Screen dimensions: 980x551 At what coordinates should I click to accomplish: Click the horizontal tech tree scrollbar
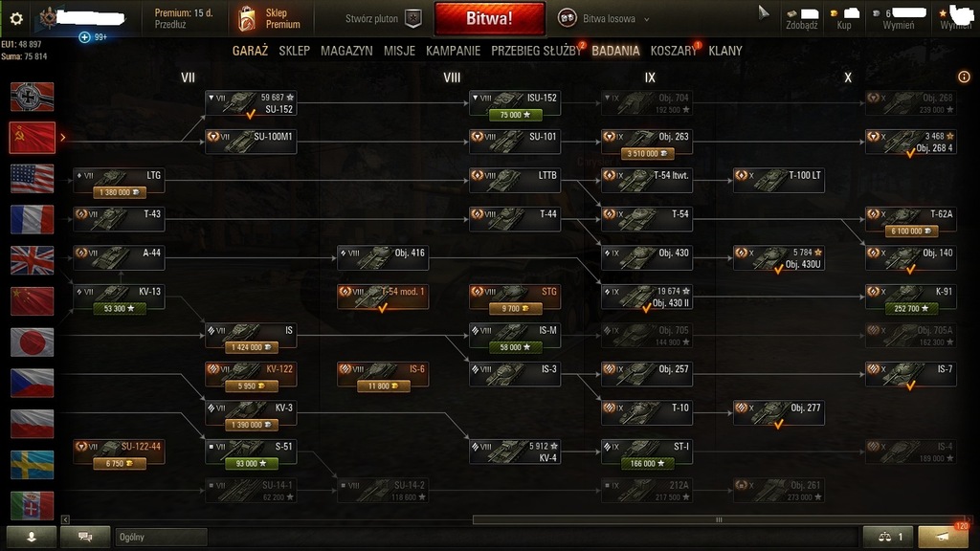[x=719, y=519]
